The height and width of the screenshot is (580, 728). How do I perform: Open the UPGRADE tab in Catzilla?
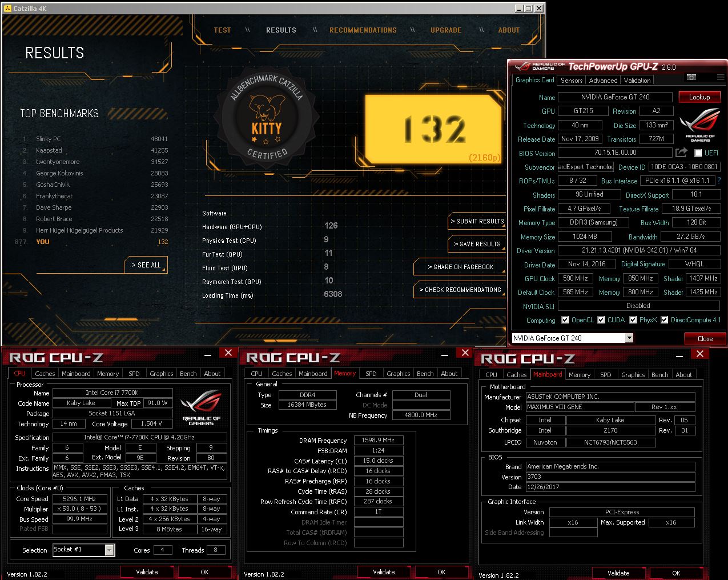(446, 30)
